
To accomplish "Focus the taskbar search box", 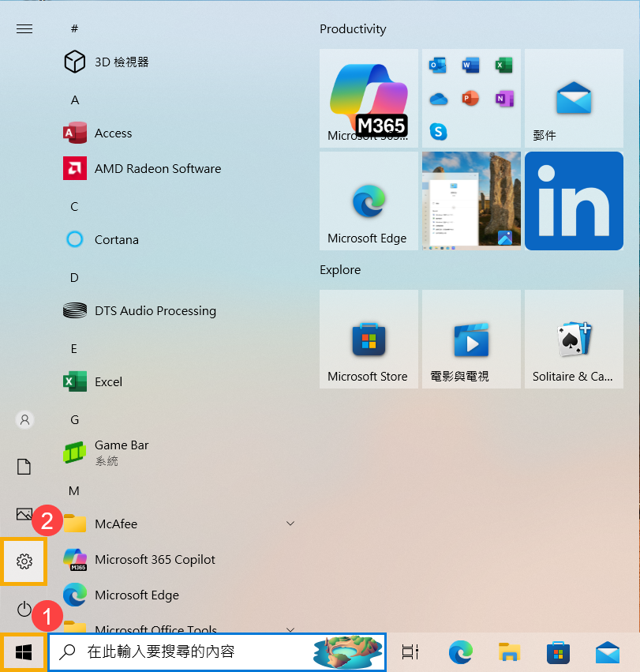I will coord(217,651).
